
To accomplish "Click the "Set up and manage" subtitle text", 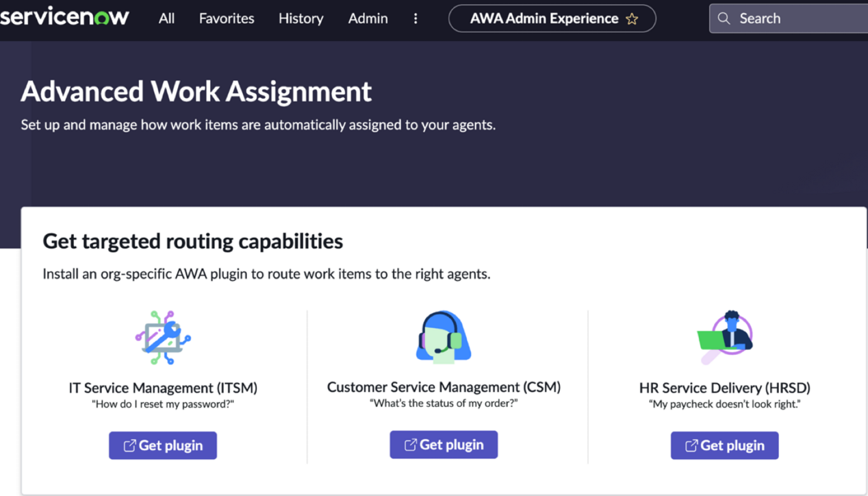I will (258, 125).
